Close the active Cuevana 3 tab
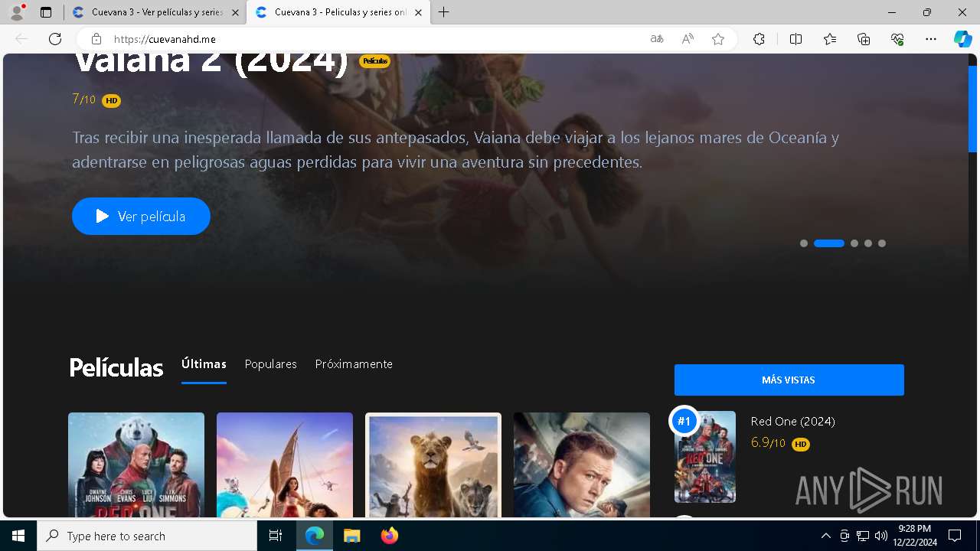980x551 pixels. pyautogui.click(x=418, y=12)
